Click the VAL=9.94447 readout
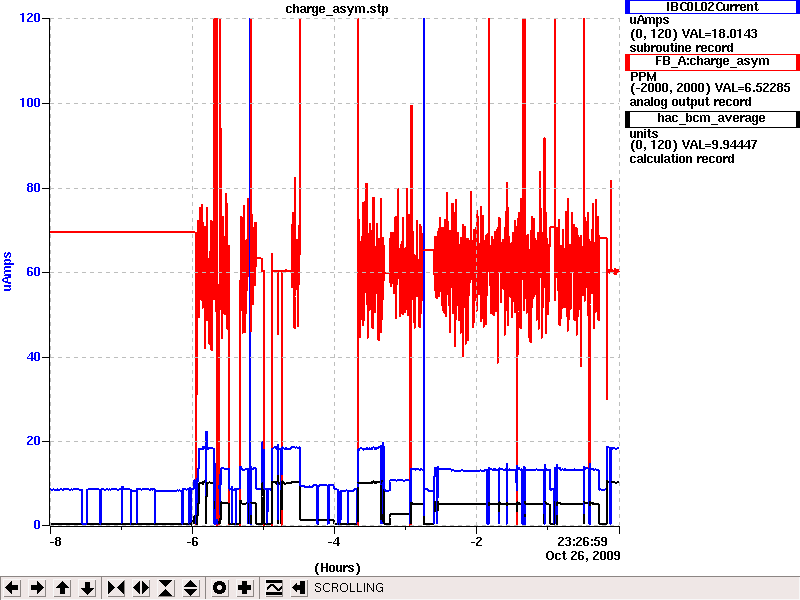The height and width of the screenshot is (600, 800). (719, 145)
